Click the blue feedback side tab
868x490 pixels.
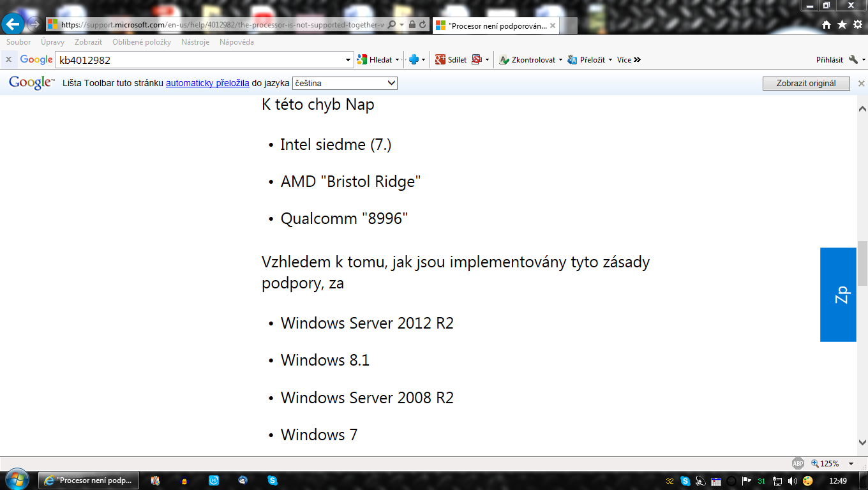[x=838, y=295]
